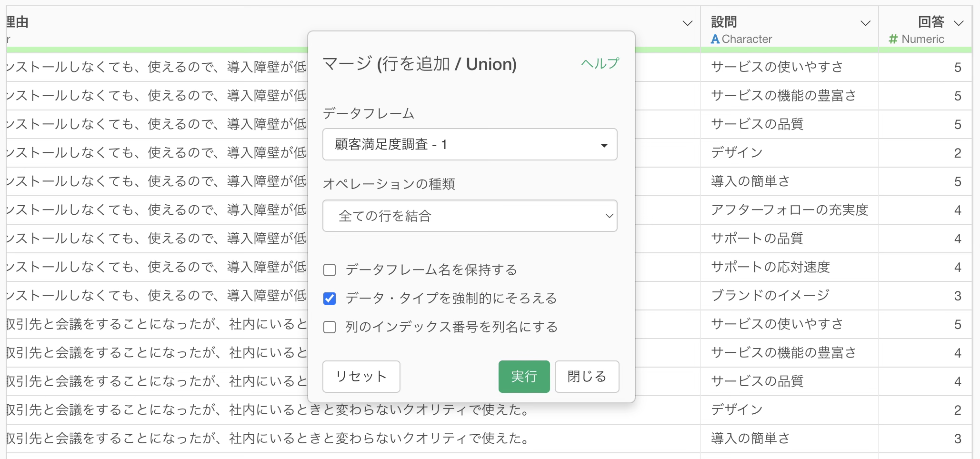
Task: Click the Numeric hash icon under 回答
Action: (x=893, y=40)
